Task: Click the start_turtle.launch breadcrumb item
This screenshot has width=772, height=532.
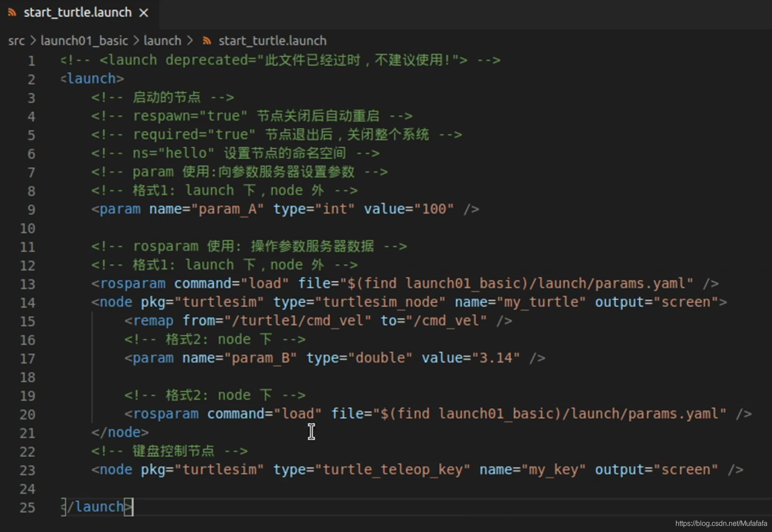Action: (272, 41)
